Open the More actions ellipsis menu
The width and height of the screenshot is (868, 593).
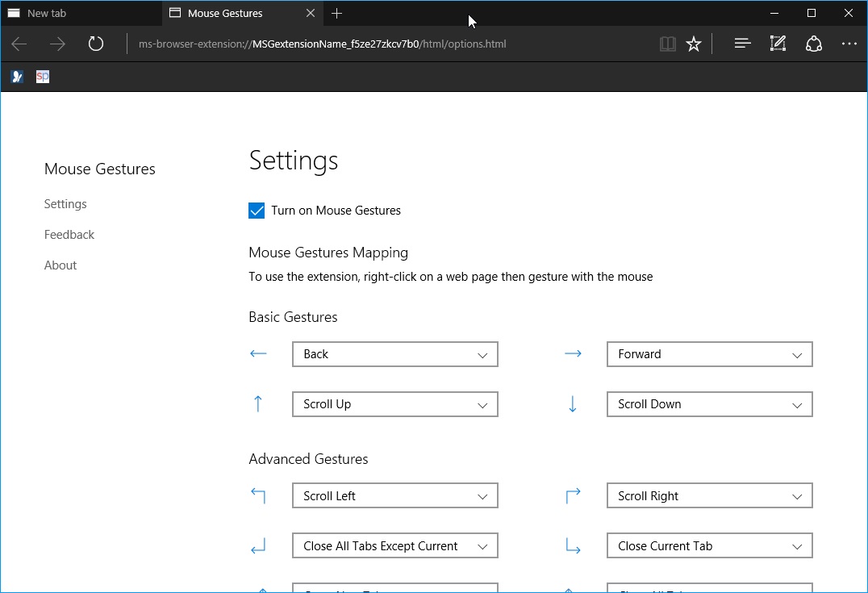(x=849, y=44)
